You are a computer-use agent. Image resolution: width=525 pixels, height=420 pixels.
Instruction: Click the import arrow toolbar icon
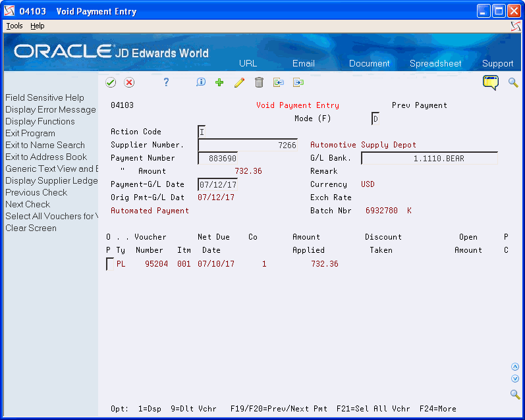279,82
